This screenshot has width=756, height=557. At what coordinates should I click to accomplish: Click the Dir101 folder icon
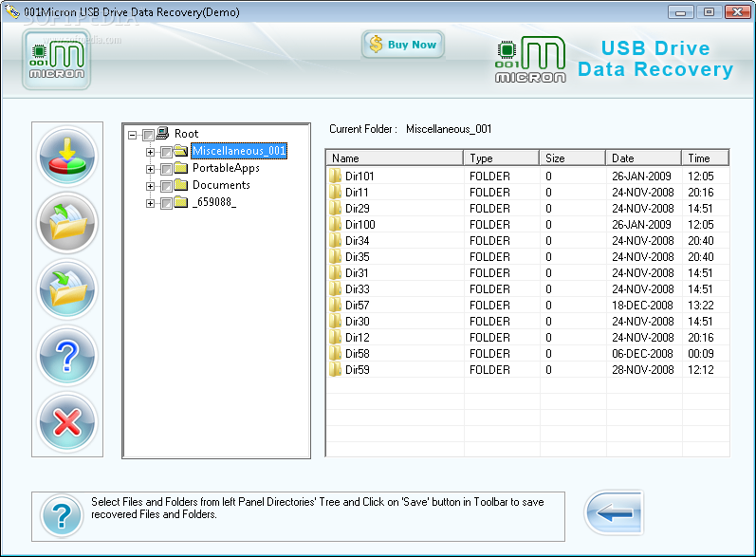335,176
